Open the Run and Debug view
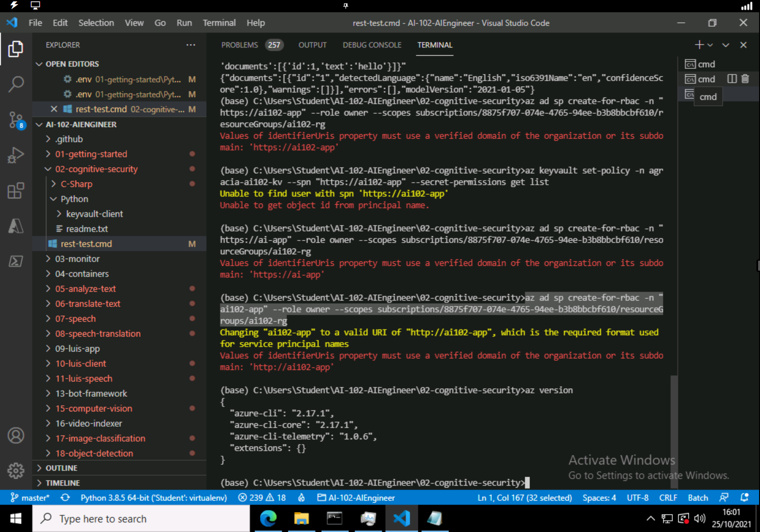The height and width of the screenshot is (532, 760). (16, 155)
